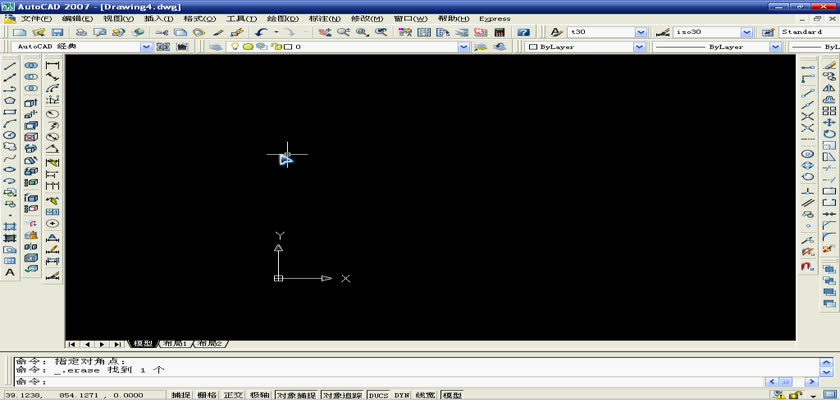
Task: Select the Aligned dimension tool
Action: pyautogui.click(x=52, y=77)
